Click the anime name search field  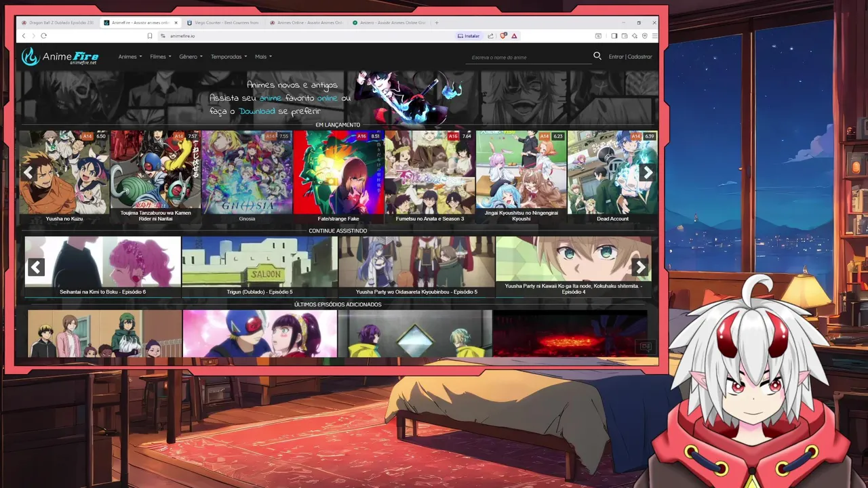pos(528,58)
